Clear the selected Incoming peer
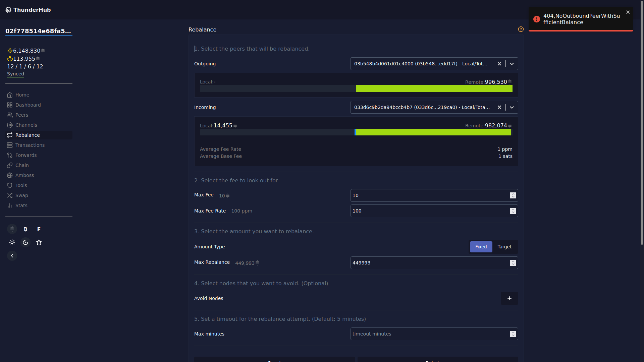Image resolution: width=644 pixels, height=362 pixels. click(499, 107)
